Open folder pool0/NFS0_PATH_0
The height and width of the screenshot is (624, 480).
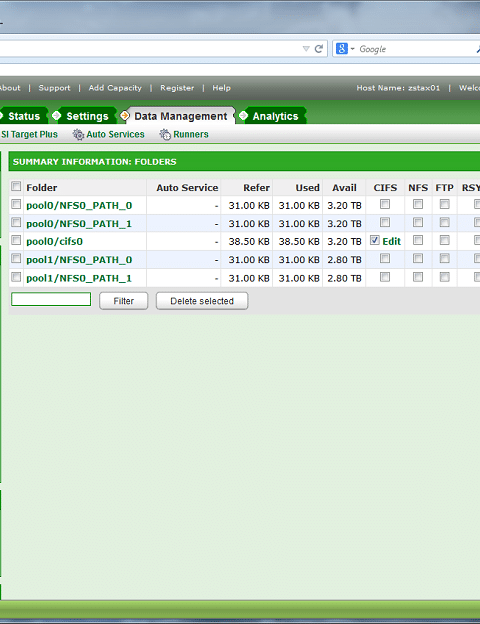tap(79, 205)
